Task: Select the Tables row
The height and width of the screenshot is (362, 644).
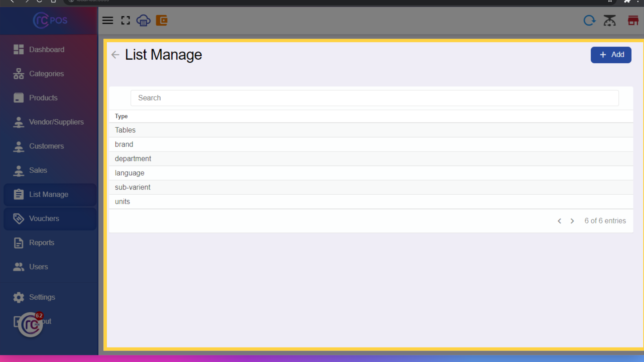Action: (x=371, y=130)
